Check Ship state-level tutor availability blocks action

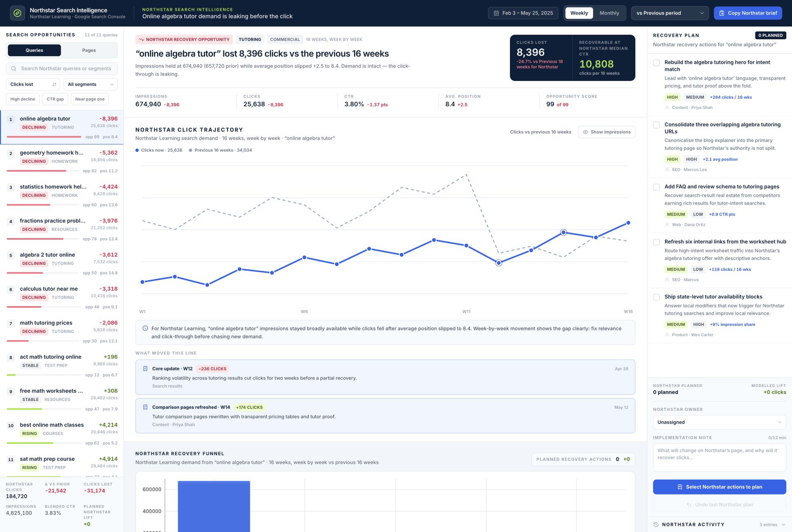tap(656, 297)
